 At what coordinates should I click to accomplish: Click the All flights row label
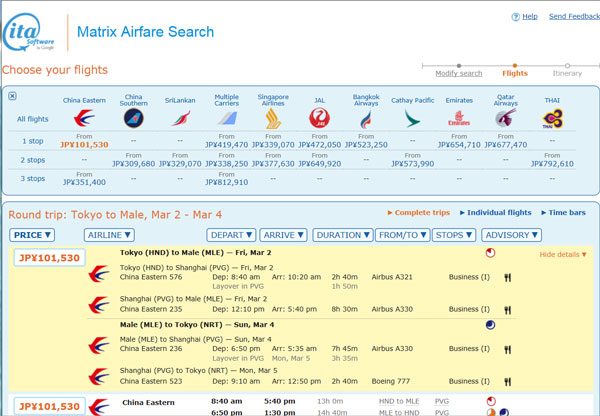[x=33, y=119]
